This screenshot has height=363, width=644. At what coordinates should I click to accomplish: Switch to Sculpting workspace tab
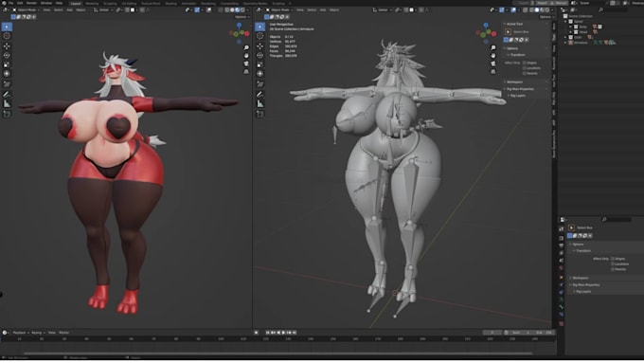tap(110, 3)
